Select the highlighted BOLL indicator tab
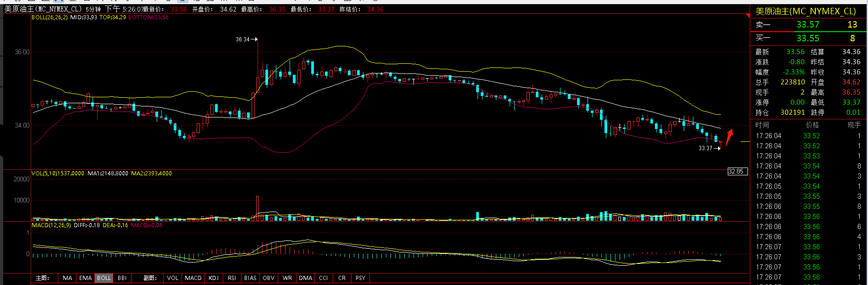Screen dimensions: 868x285 tap(104, 278)
